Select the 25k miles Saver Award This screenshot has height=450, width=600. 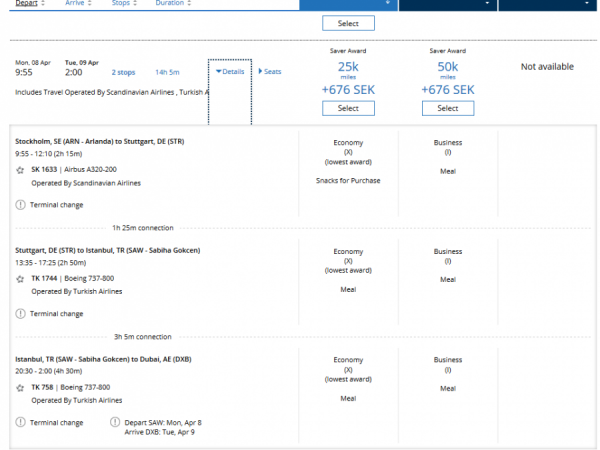[x=348, y=108]
